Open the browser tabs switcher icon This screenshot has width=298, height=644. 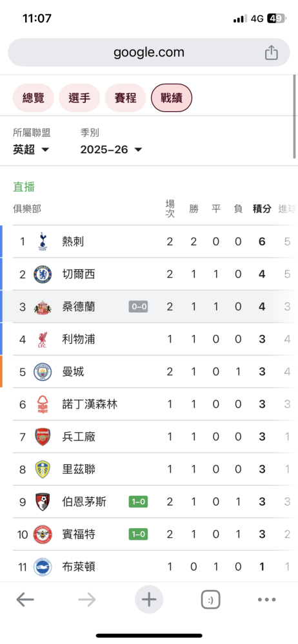pyautogui.click(x=210, y=600)
